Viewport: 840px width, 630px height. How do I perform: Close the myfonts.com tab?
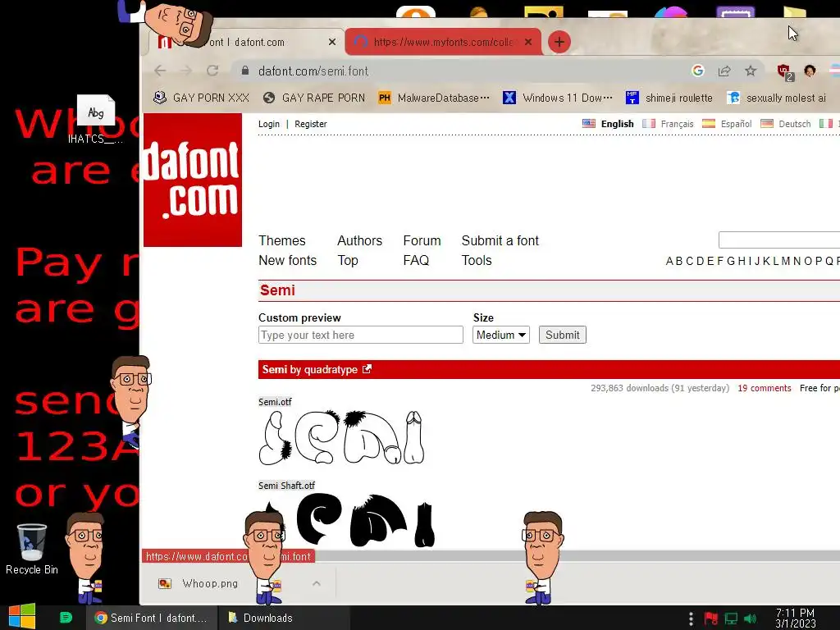pyautogui.click(x=528, y=42)
